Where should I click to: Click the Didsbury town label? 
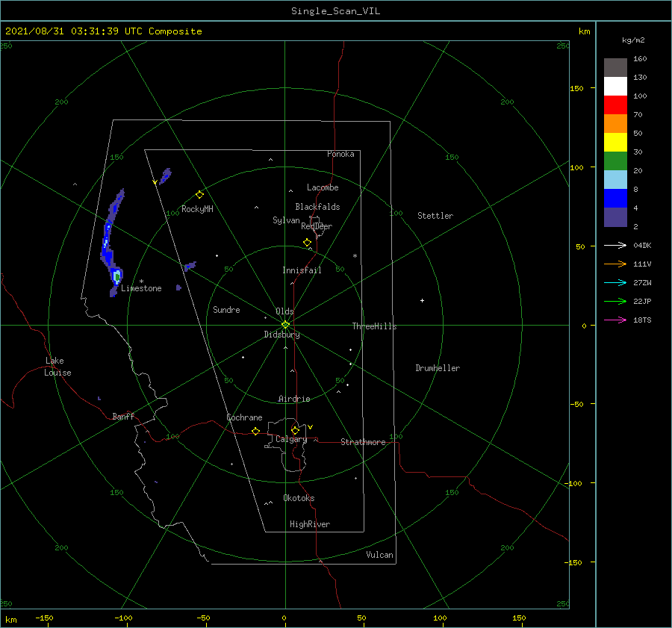[x=281, y=335]
